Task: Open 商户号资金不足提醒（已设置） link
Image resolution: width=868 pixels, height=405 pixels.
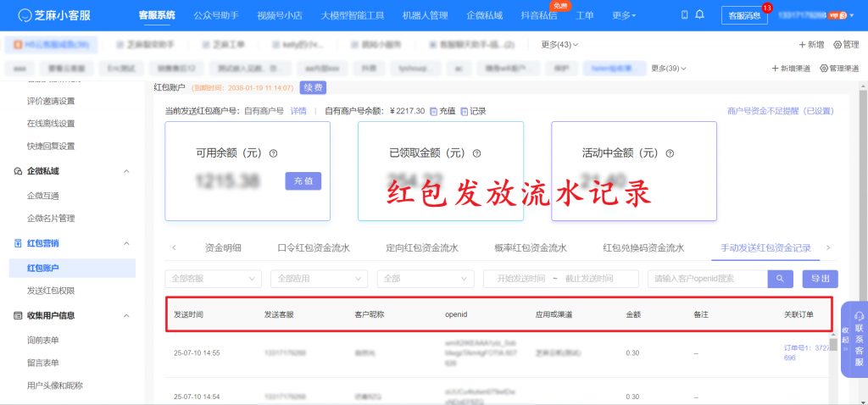Action: click(x=781, y=111)
